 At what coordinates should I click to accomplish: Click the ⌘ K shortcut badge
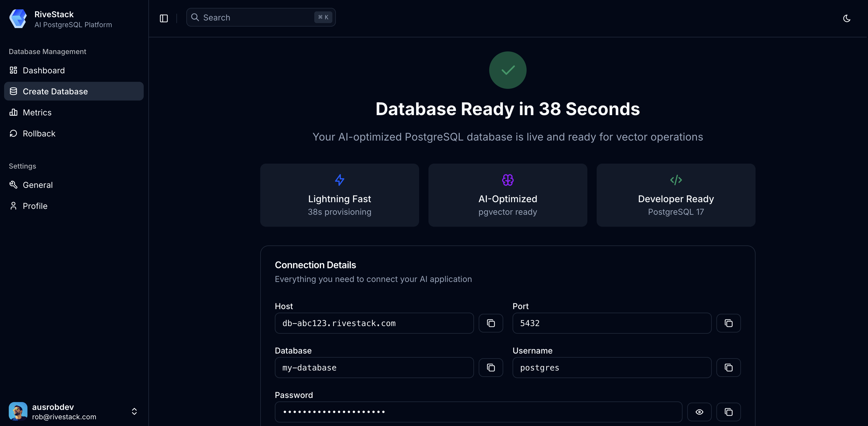click(x=323, y=17)
